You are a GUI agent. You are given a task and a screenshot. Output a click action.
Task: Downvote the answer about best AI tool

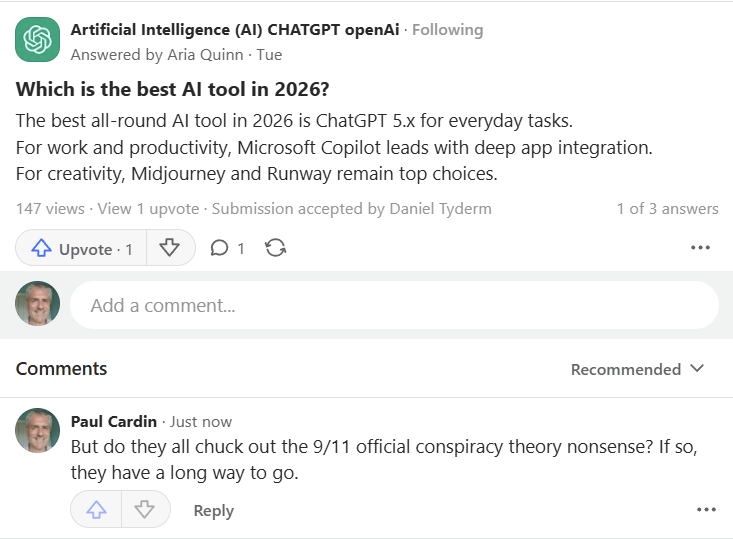point(170,248)
